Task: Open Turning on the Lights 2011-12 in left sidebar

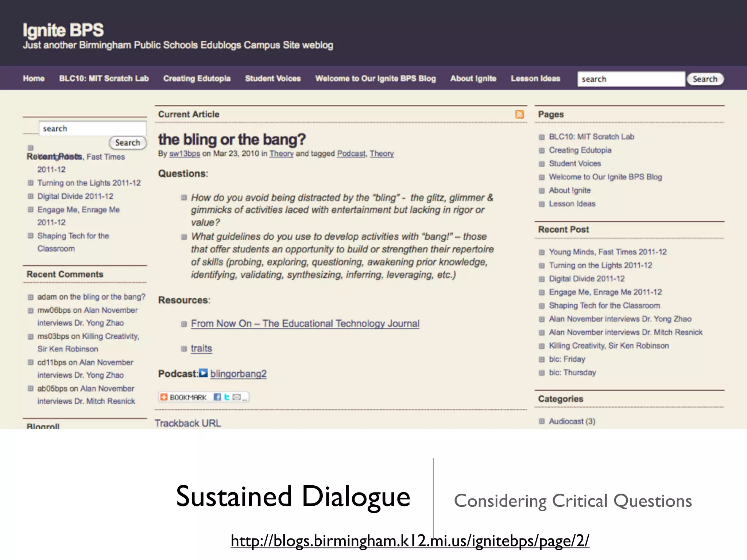Action: (89, 183)
